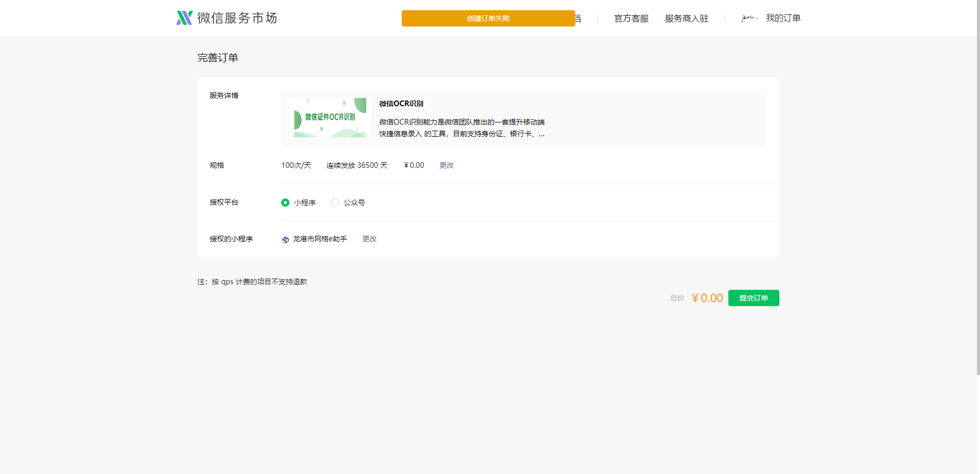The height and width of the screenshot is (474, 980).
Task: Click 更改 next to 龙港市网格e助手
Action: (x=370, y=239)
